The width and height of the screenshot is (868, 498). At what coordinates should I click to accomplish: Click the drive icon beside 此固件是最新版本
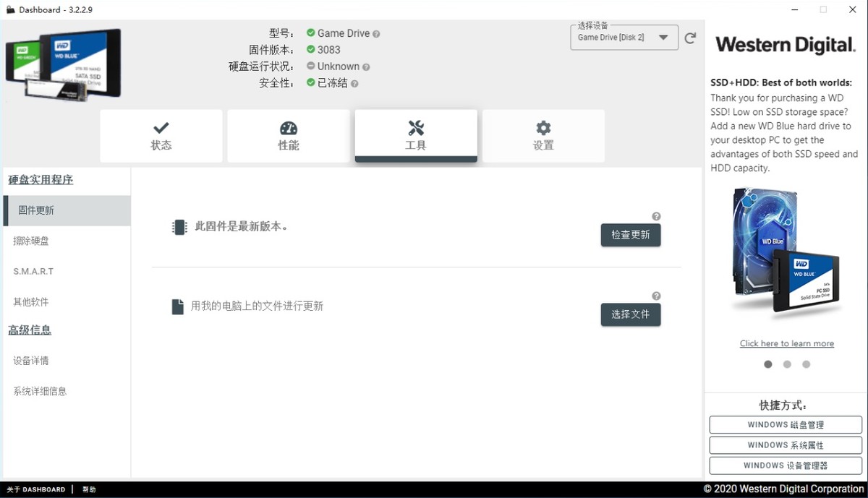click(178, 227)
